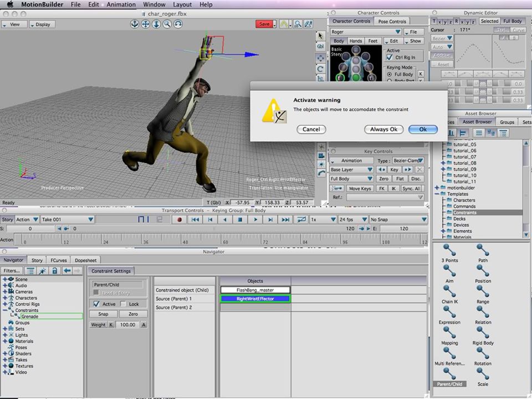Click the Ok button in Activate warning

point(423,129)
